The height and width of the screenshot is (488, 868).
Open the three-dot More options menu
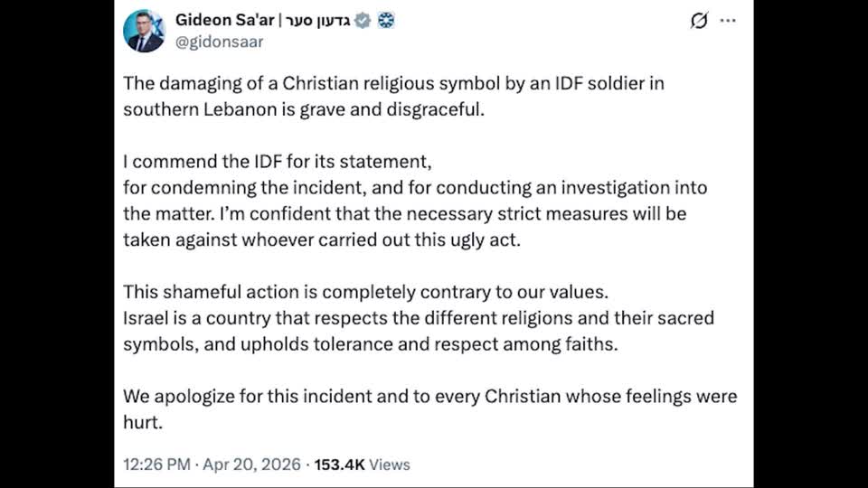[x=728, y=21]
